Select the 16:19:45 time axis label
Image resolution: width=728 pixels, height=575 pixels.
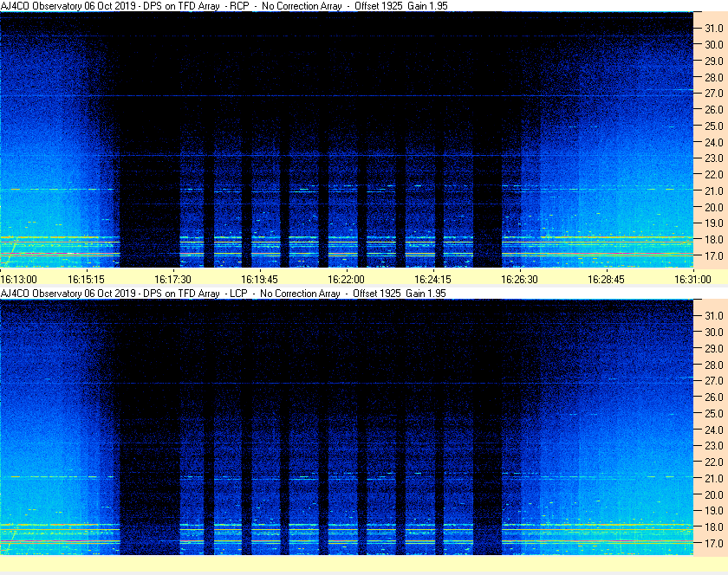click(x=259, y=280)
